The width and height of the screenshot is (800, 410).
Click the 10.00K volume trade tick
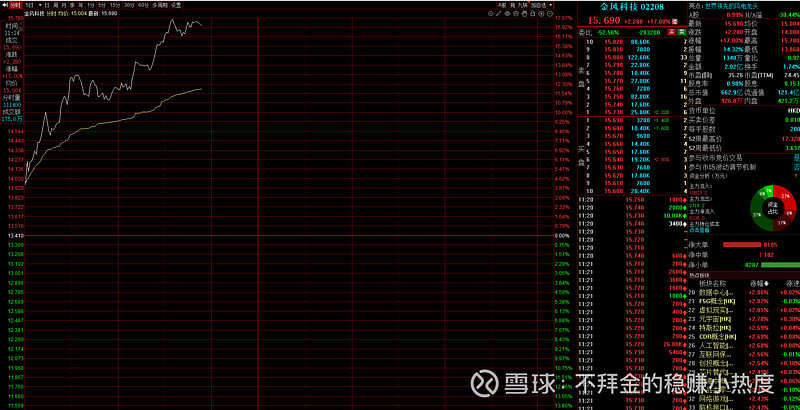coord(673,216)
